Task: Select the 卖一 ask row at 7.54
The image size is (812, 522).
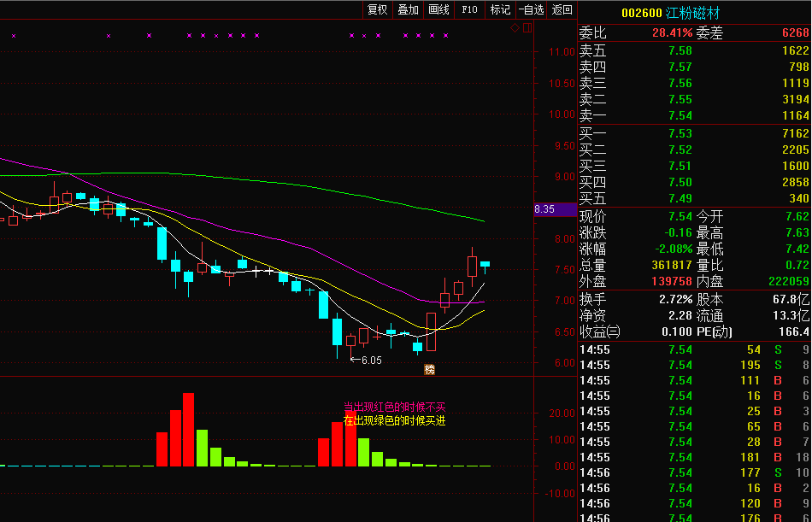Action: (694, 115)
